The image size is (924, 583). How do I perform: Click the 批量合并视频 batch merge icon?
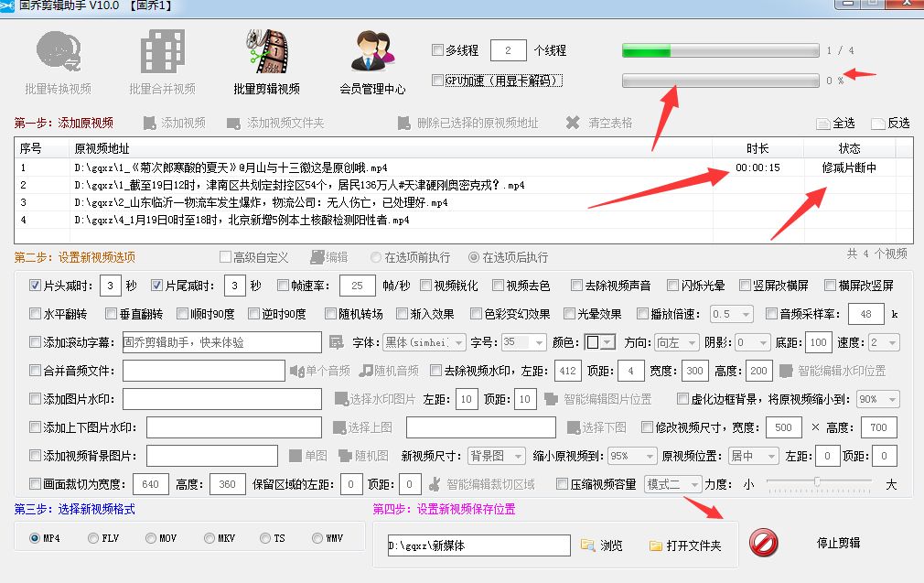(x=162, y=53)
